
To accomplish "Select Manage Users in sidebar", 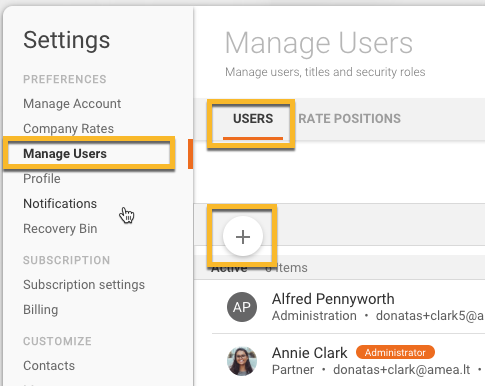I will (x=65, y=154).
